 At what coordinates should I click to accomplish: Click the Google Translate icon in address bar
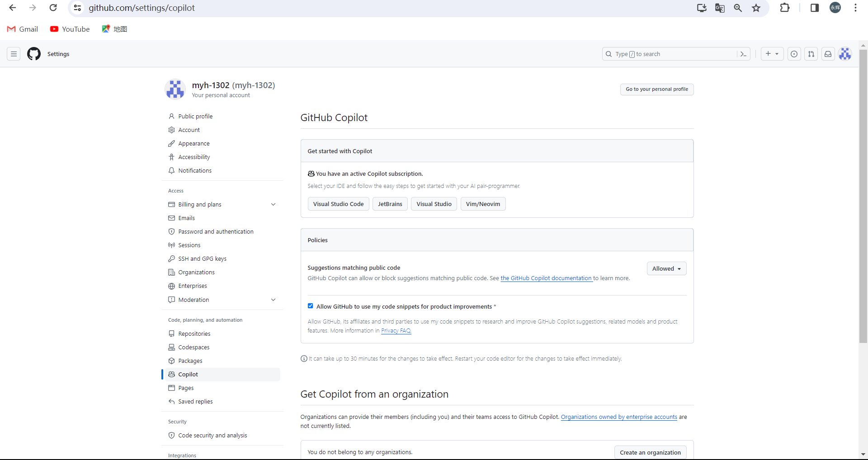[x=720, y=8]
